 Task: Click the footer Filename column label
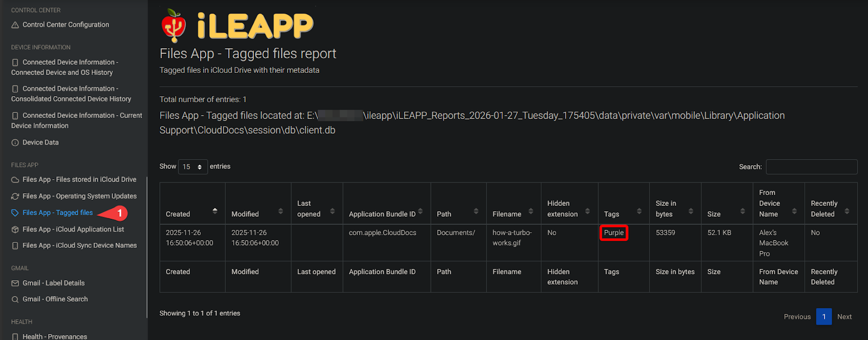coord(507,272)
